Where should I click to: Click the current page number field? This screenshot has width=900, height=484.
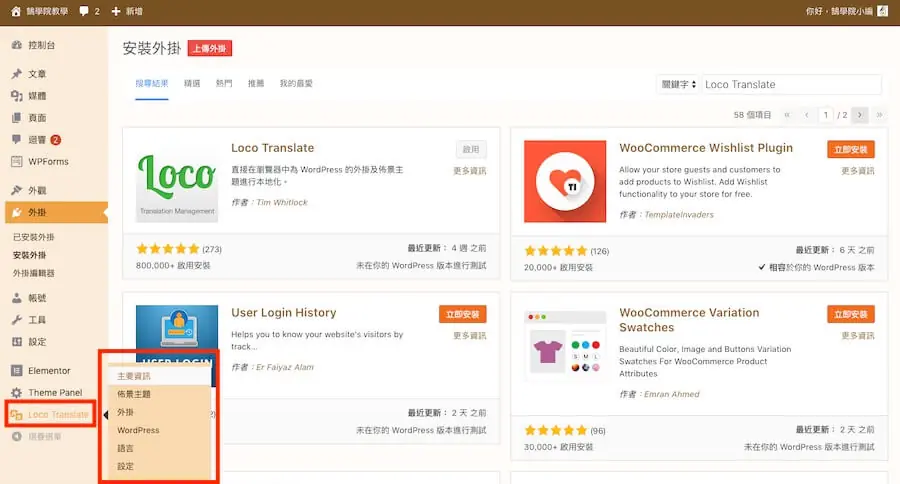[x=825, y=115]
